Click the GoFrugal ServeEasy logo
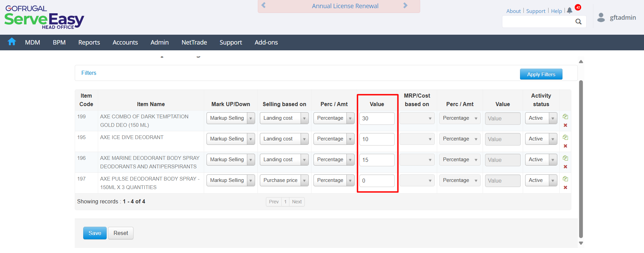Image resolution: width=644 pixels, height=253 pixels. (44, 17)
